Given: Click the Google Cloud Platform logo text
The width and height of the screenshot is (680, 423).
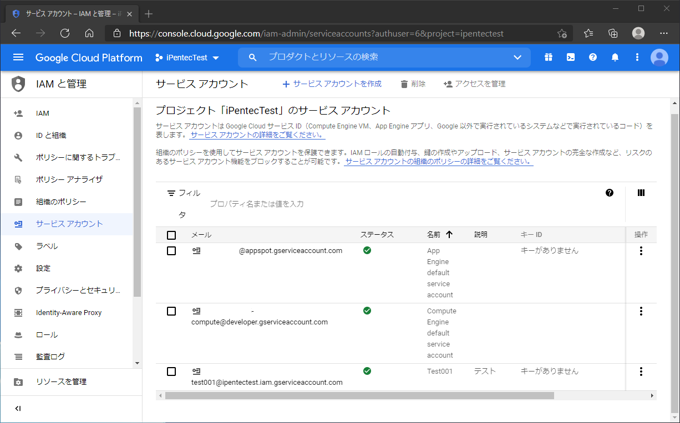Looking at the screenshot, I should click(89, 58).
